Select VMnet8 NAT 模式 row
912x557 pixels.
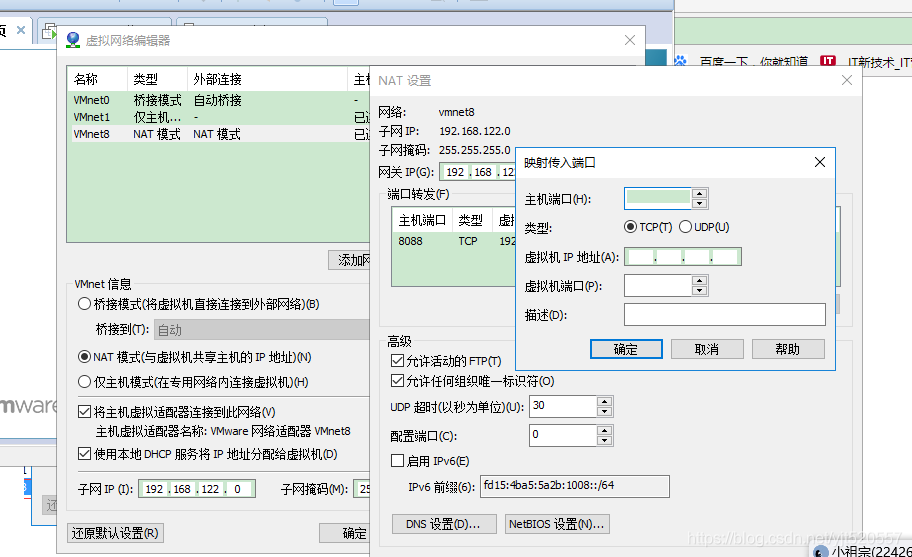click(218, 134)
